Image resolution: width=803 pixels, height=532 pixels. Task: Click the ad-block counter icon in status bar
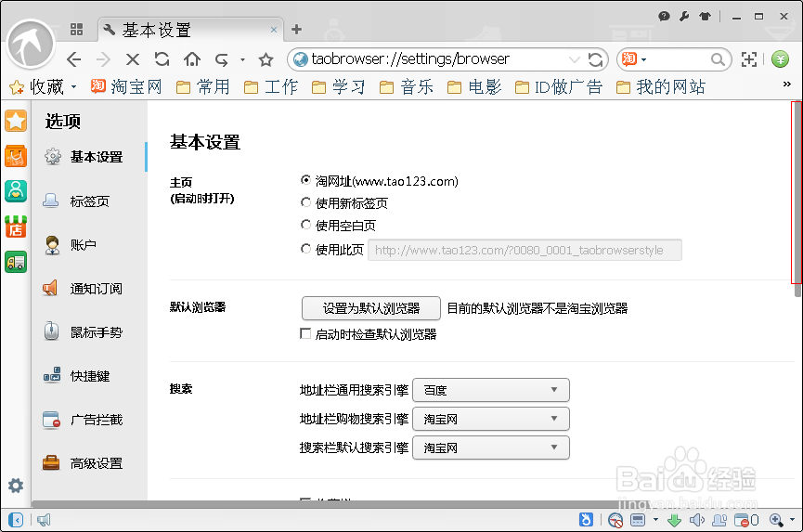pyautogui.click(x=746, y=520)
